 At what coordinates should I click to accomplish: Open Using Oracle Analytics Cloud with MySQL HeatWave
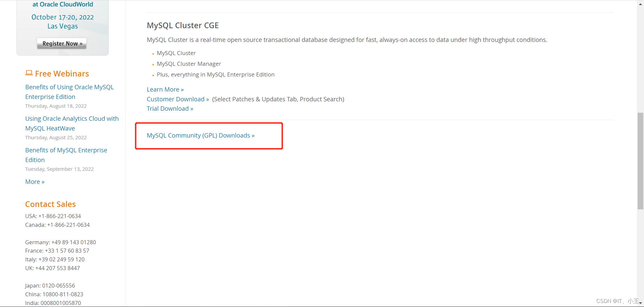(72, 123)
